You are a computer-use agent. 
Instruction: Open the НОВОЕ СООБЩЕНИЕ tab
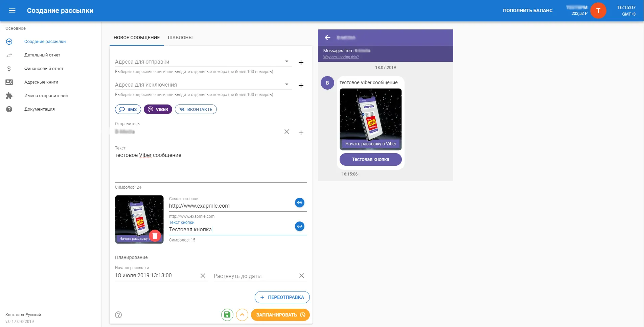coord(137,38)
